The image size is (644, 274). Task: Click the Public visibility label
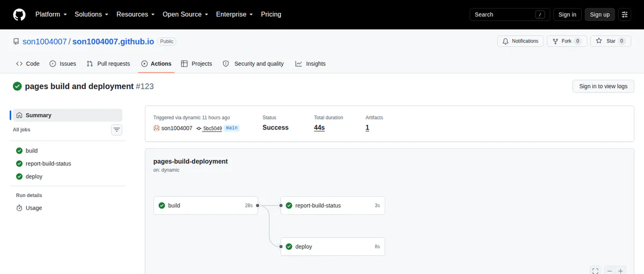point(167,41)
